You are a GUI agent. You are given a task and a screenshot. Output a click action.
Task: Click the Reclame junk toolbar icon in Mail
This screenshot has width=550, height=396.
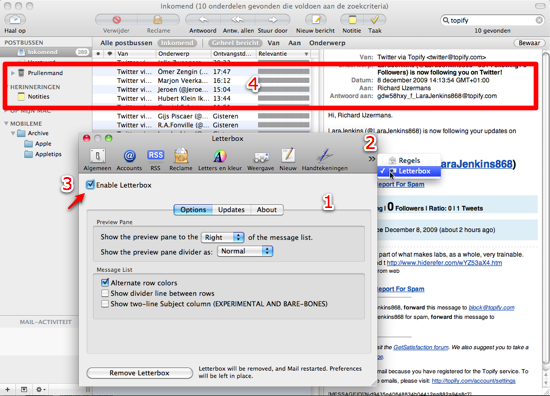158,20
